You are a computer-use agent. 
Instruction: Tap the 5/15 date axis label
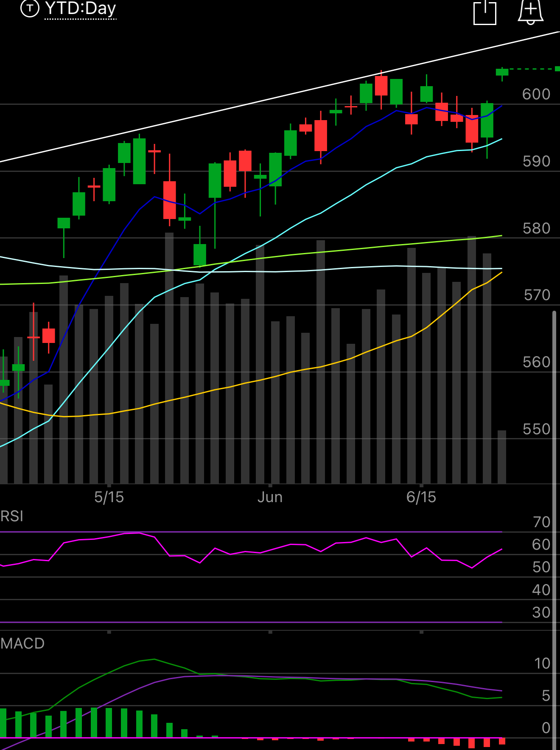coord(109,497)
